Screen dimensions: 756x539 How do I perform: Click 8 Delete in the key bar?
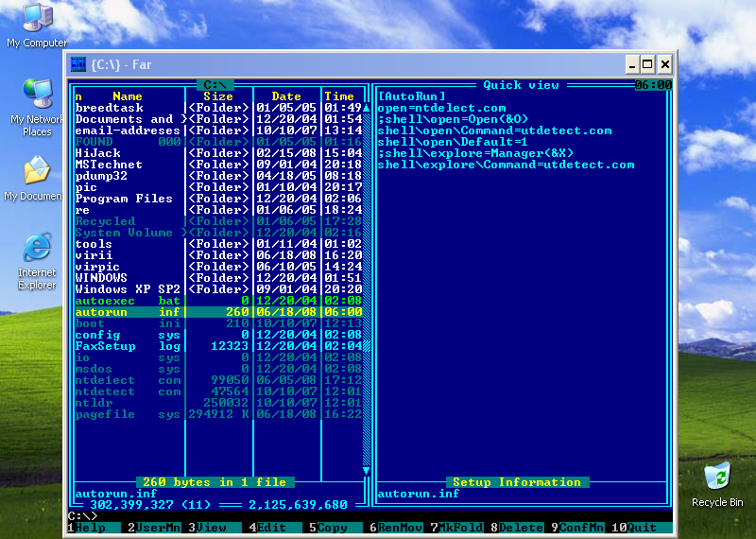[x=517, y=528]
